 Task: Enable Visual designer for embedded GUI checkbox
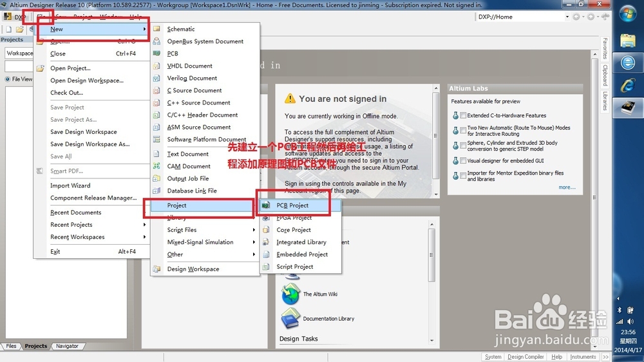click(x=463, y=160)
